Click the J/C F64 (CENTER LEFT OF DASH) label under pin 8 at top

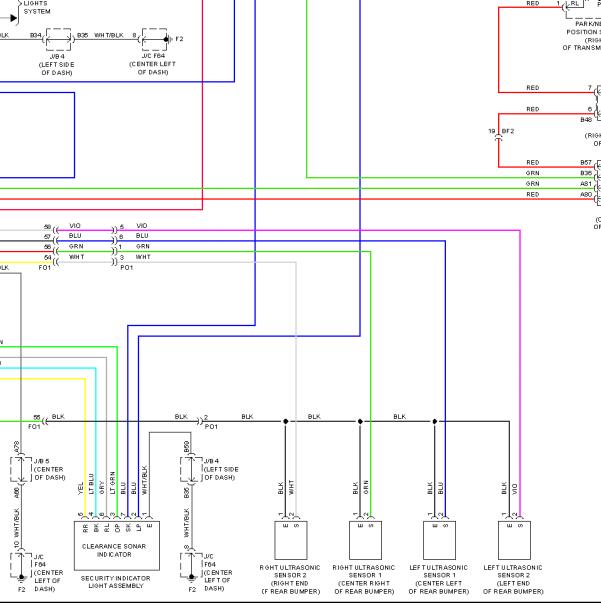click(152, 64)
